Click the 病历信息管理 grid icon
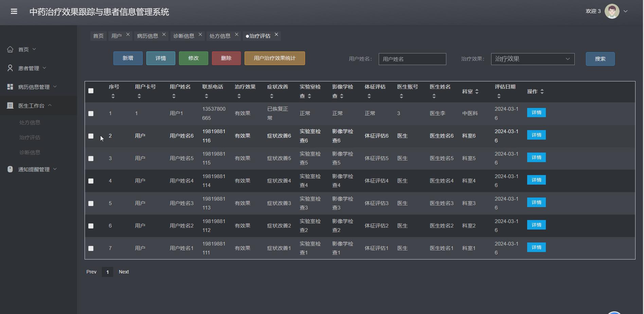The image size is (644, 314). (x=10, y=87)
